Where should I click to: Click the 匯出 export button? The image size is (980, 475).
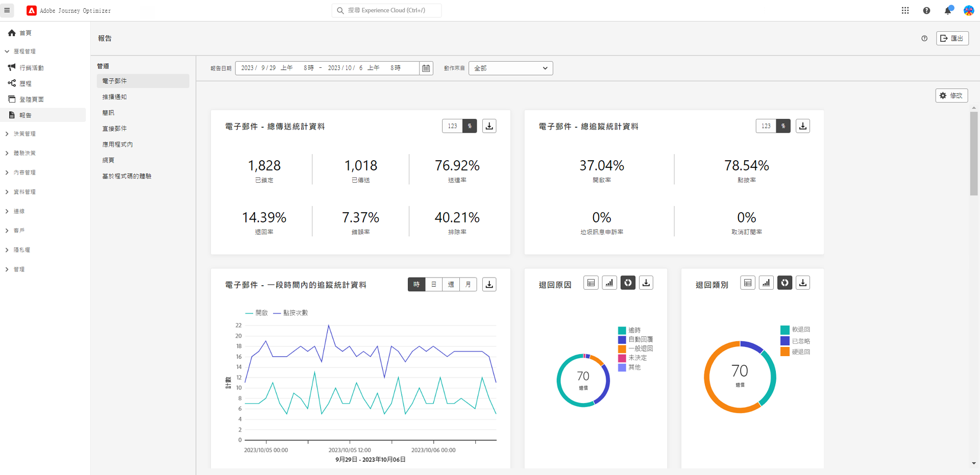952,38
